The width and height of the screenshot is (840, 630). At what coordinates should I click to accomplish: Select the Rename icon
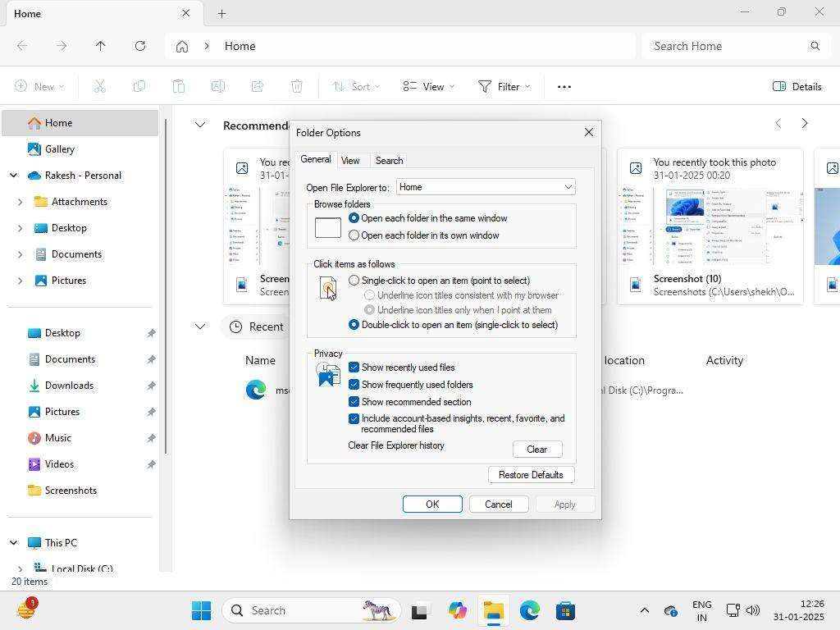click(218, 86)
